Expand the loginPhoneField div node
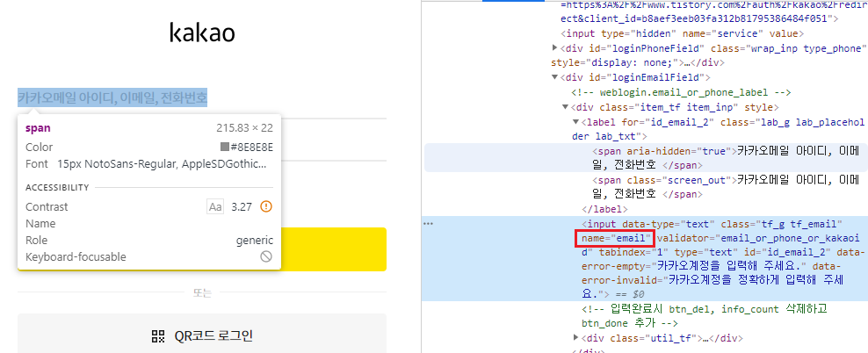 [x=555, y=48]
